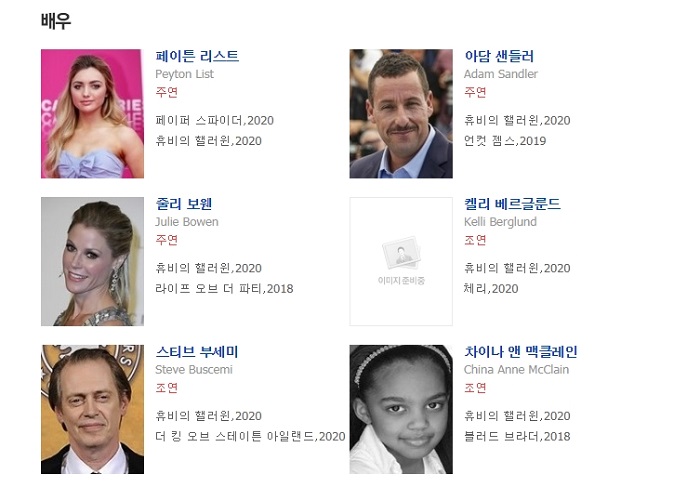700x500 pixels.
Task: Click the Adam Sandler profile photo
Action: point(401,114)
